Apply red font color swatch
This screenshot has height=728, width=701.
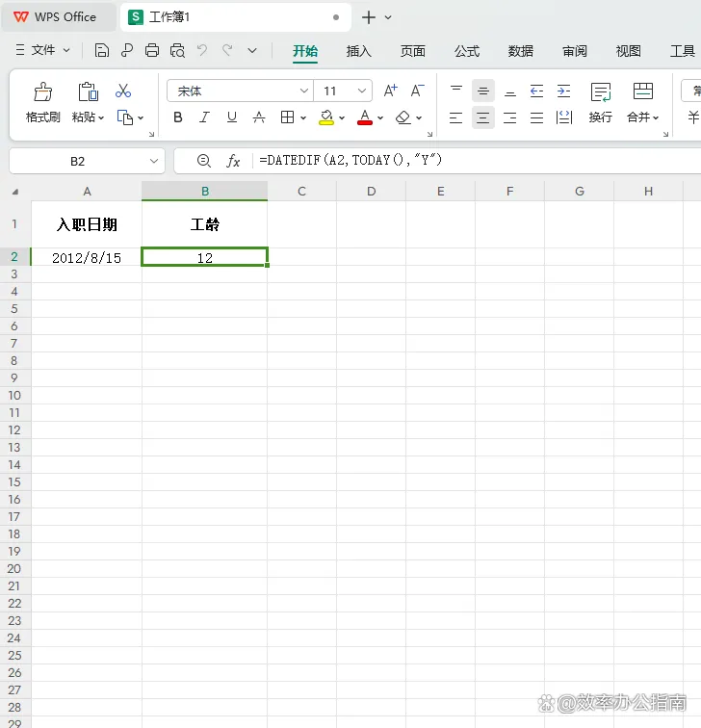click(365, 117)
